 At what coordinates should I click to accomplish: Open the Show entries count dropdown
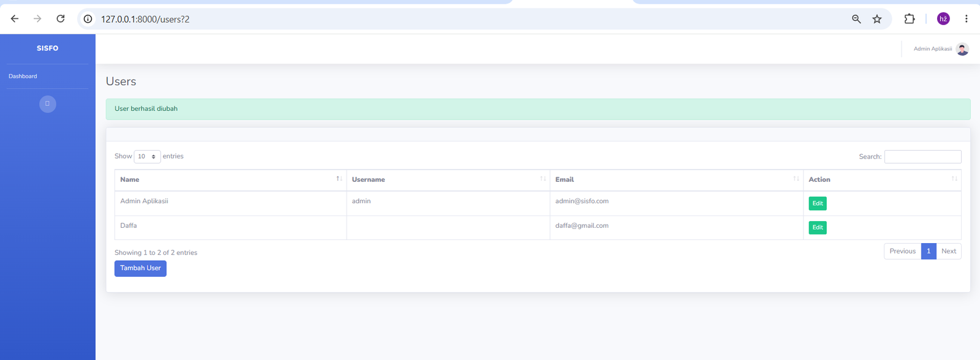tap(147, 157)
